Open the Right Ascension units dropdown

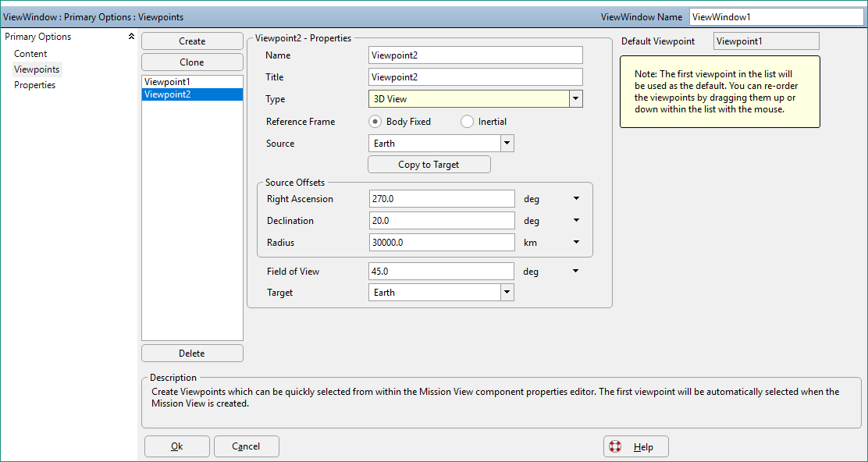(x=575, y=198)
